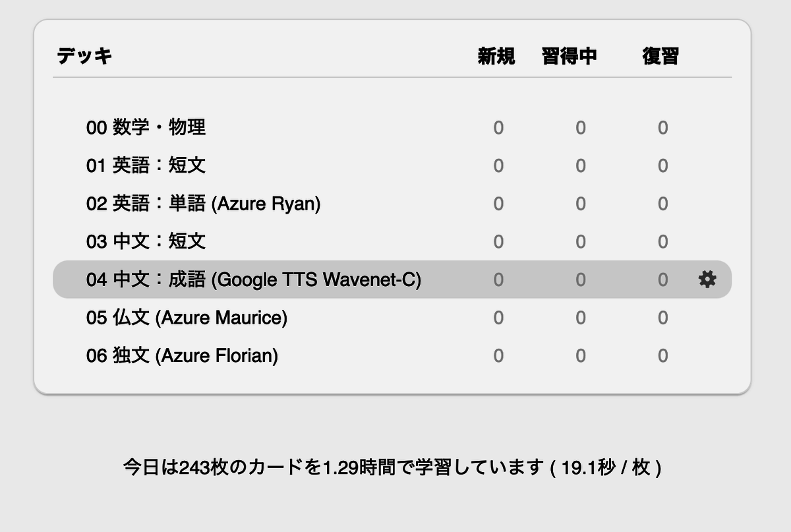Select 04 中文：成語 (Google TTS Wavenet-C) deck
The height and width of the screenshot is (532, 791).
pos(253,280)
